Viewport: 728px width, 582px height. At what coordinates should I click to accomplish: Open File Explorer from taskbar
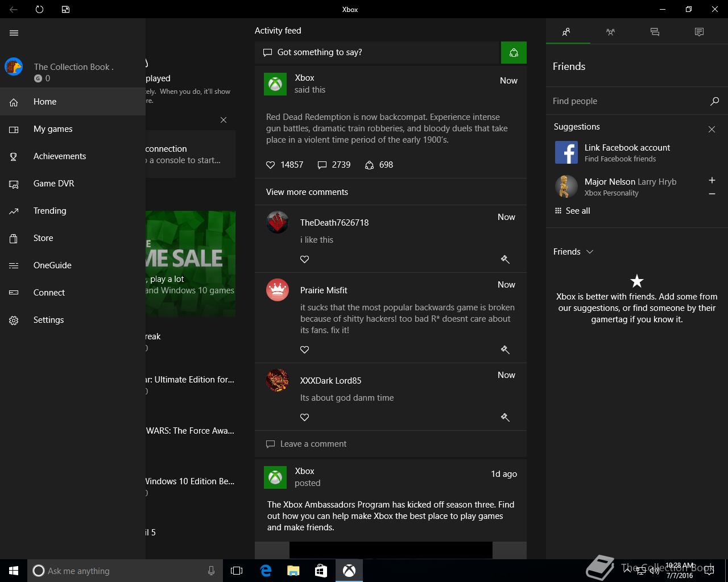(x=293, y=571)
